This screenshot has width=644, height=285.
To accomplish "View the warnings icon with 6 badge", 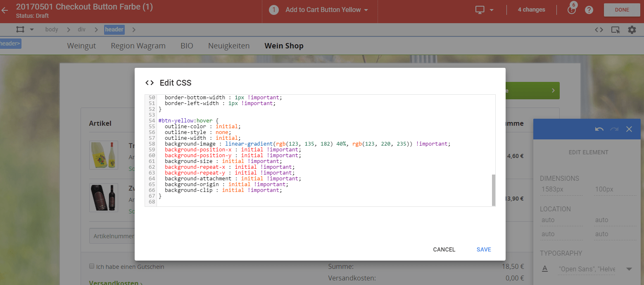I will click(x=572, y=10).
